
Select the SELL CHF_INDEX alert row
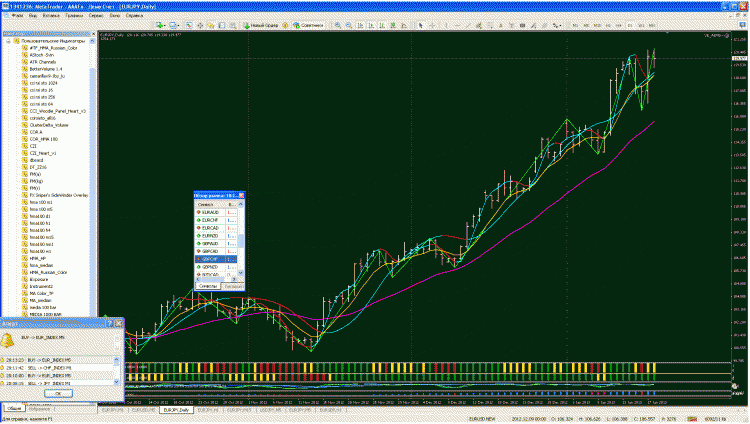point(56,368)
